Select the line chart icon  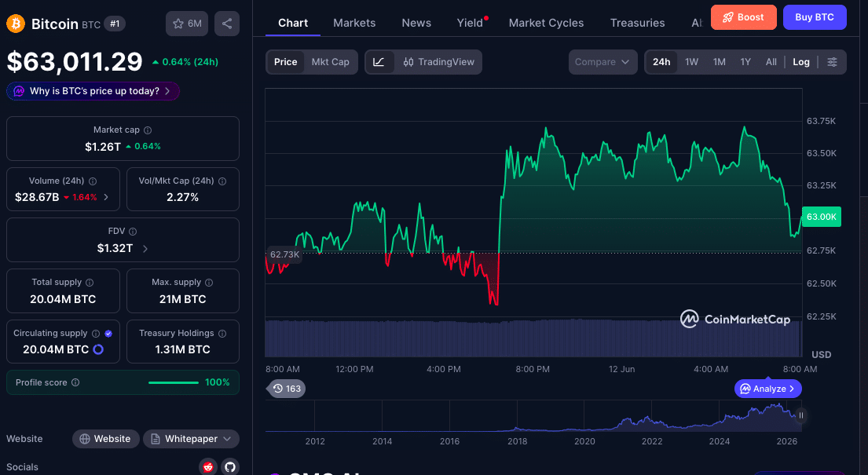(379, 62)
